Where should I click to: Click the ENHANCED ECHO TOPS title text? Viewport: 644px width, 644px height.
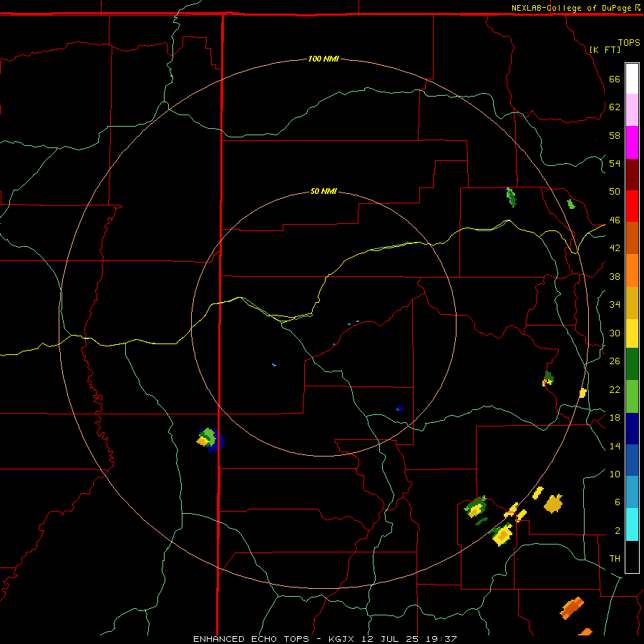click(251, 639)
